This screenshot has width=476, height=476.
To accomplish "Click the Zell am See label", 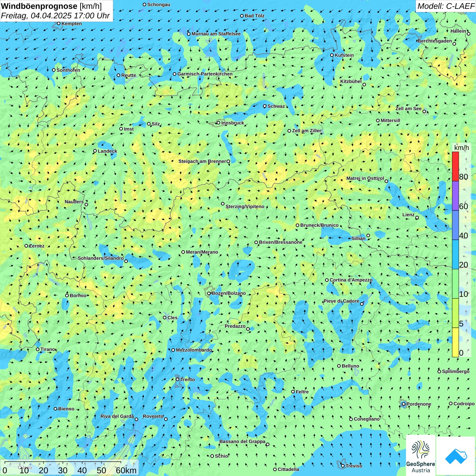I will (408, 108).
